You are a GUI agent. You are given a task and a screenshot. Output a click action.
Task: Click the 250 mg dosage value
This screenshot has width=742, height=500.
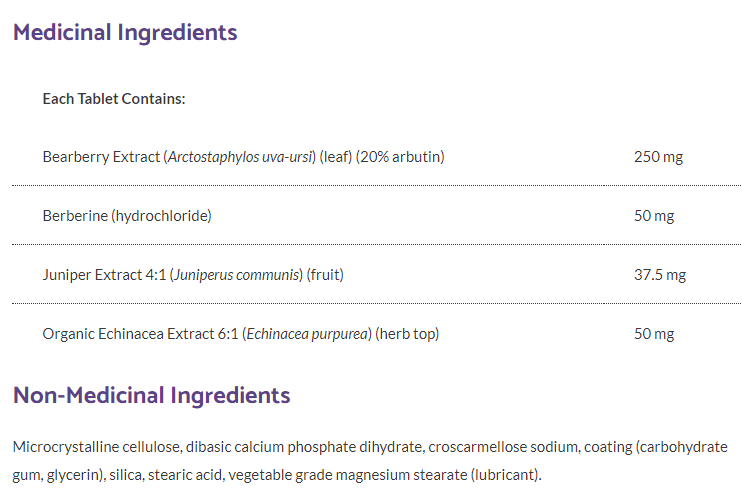[658, 157]
